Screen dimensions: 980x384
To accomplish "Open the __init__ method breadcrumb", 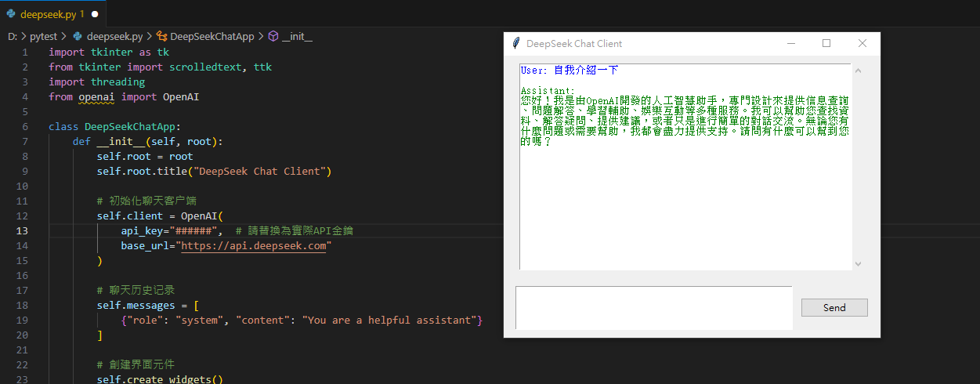I will pyautogui.click(x=297, y=36).
